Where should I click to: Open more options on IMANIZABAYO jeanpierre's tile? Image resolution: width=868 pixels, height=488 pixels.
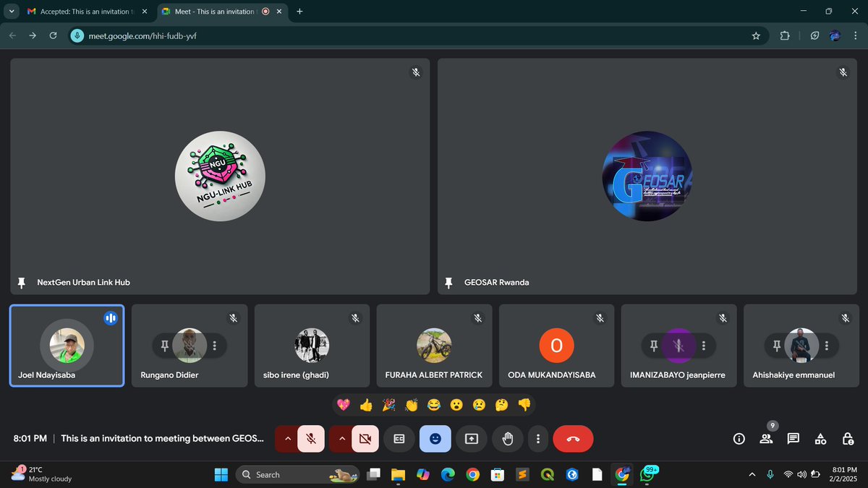tap(704, 346)
